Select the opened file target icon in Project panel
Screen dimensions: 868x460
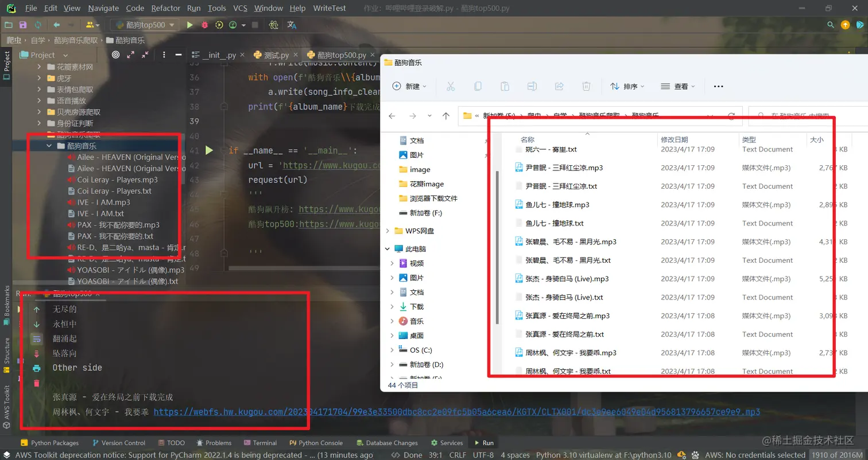115,55
